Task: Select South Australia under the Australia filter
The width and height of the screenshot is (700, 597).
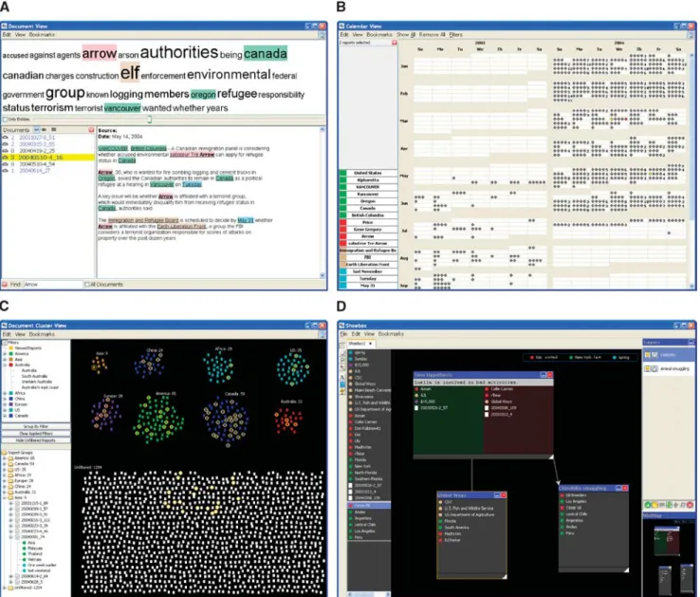Action: click(x=33, y=376)
